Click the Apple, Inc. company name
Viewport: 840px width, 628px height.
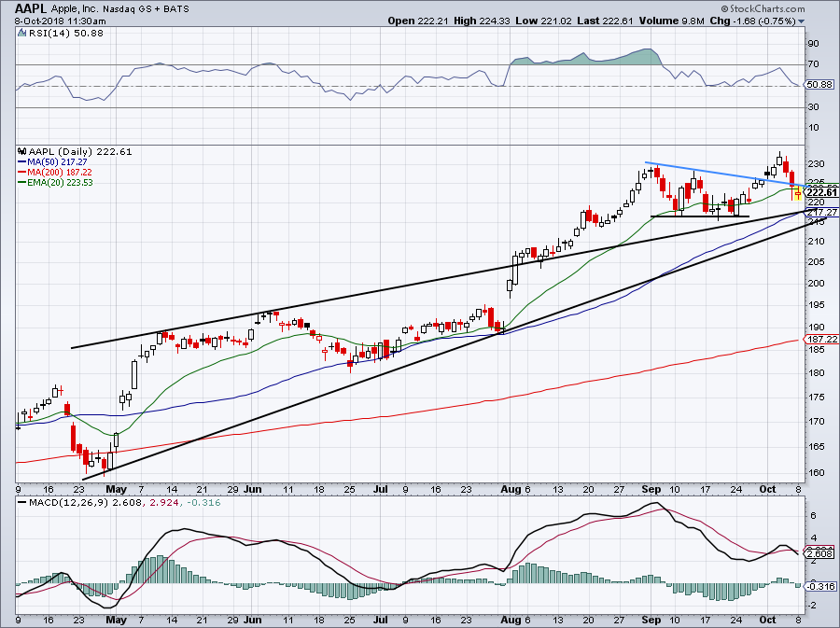[75, 8]
